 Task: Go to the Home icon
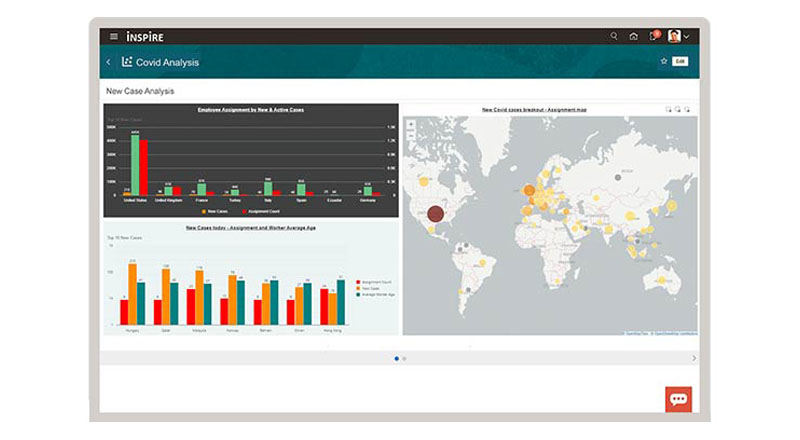pos(633,36)
